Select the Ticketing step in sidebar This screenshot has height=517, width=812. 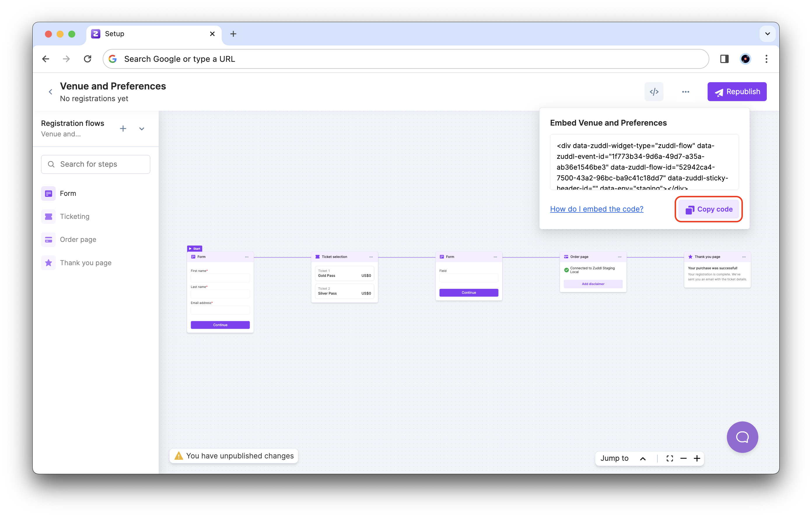[x=75, y=216]
